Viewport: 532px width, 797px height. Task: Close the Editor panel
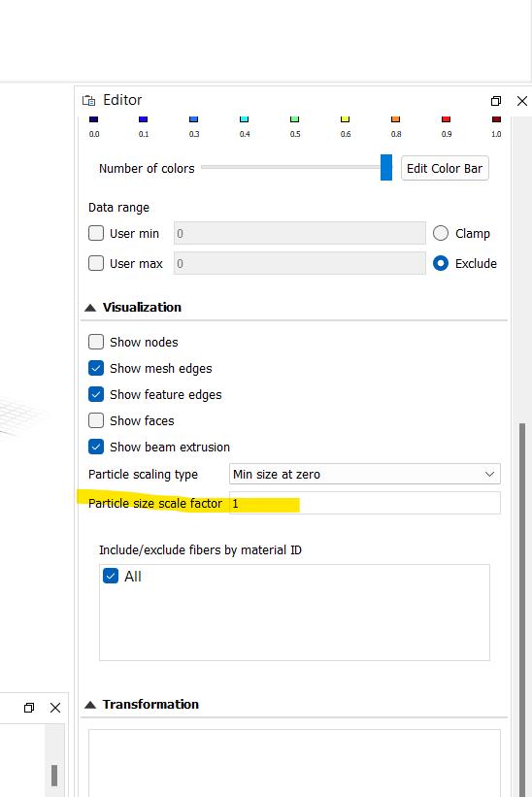click(x=522, y=101)
